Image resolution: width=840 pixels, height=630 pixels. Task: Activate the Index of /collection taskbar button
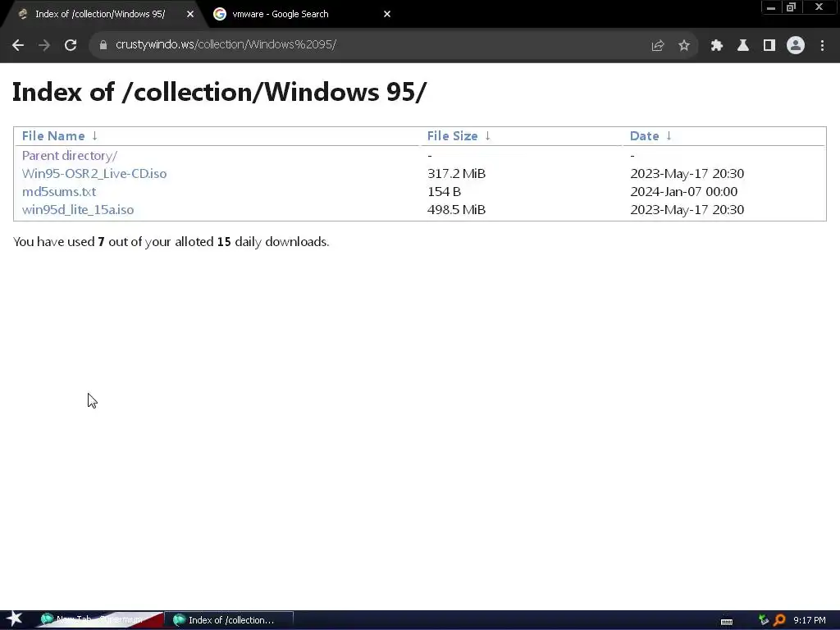[230, 620]
